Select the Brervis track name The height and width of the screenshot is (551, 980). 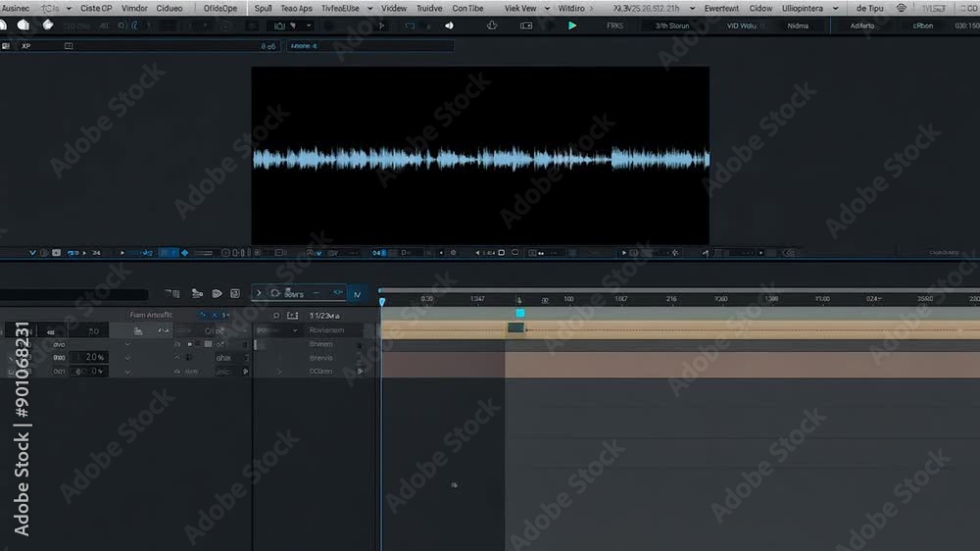pyautogui.click(x=320, y=358)
